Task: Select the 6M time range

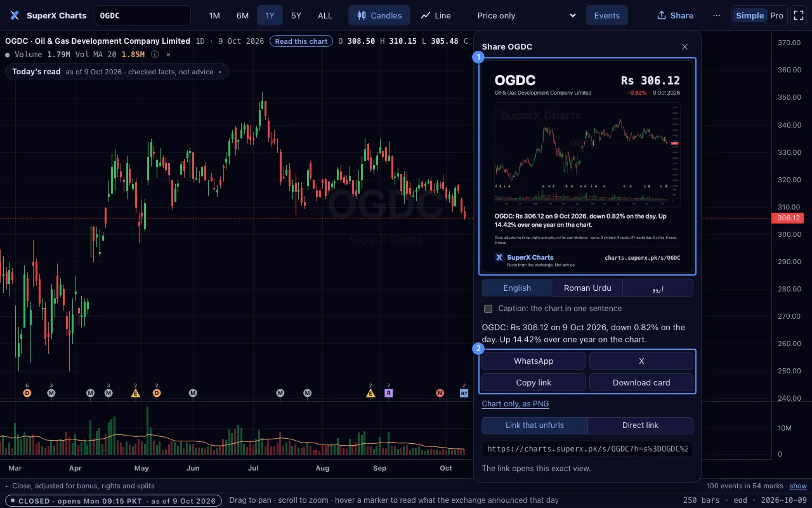Action: pos(242,15)
